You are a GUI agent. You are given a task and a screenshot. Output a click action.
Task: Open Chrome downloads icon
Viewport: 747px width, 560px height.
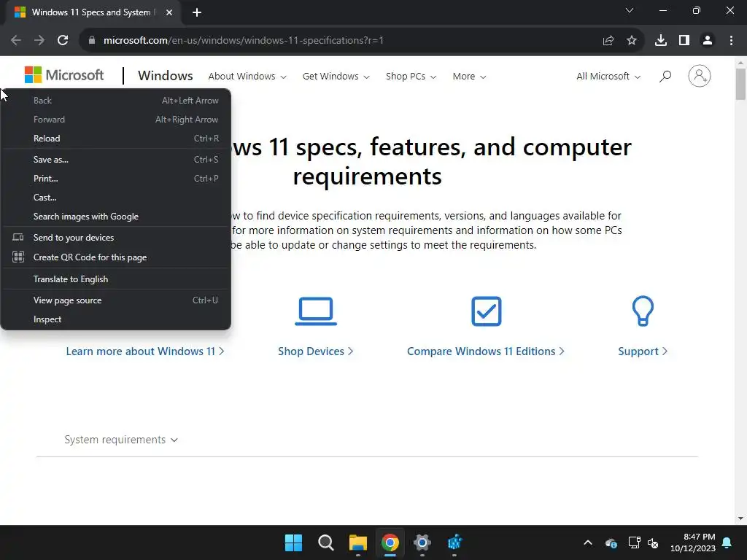point(661,41)
